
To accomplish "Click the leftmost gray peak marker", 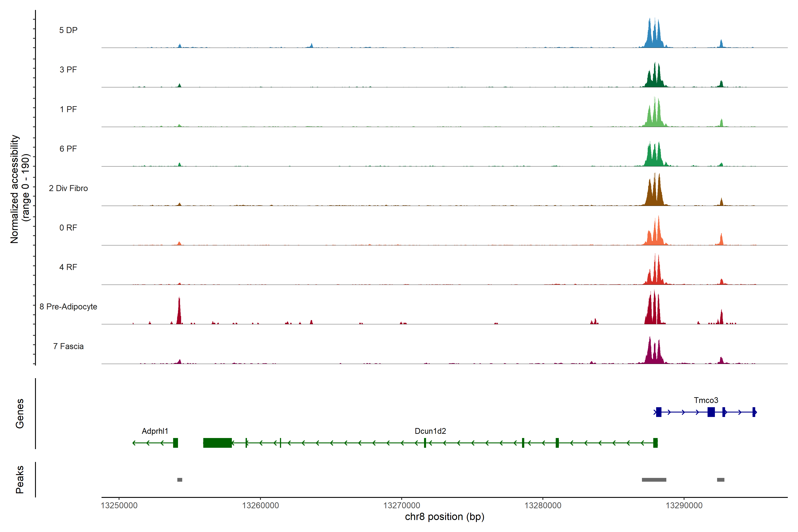I will [x=180, y=480].
